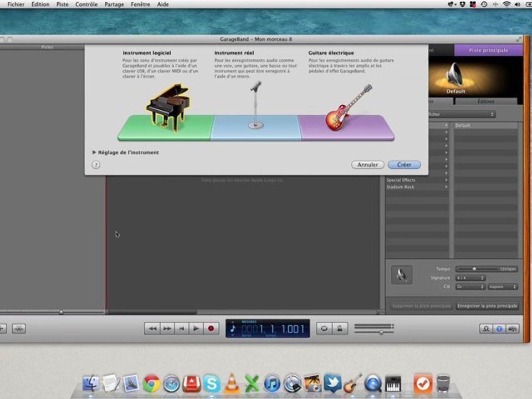The width and height of the screenshot is (532, 399).
Task: Click the rewind transport button
Action: click(152, 329)
